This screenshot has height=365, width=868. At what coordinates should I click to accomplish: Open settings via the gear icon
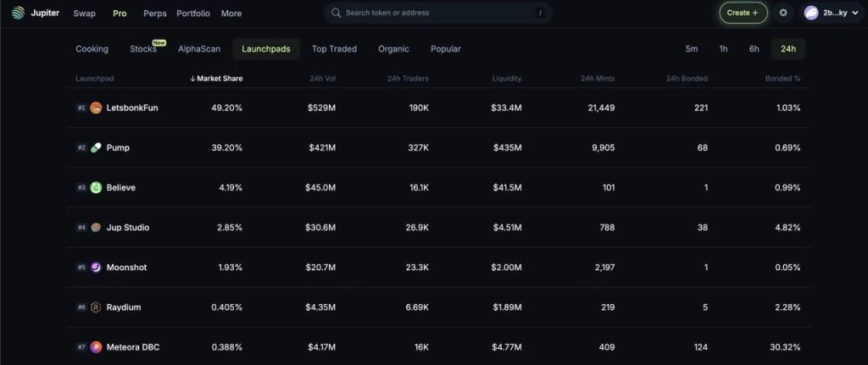click(783, 13)
